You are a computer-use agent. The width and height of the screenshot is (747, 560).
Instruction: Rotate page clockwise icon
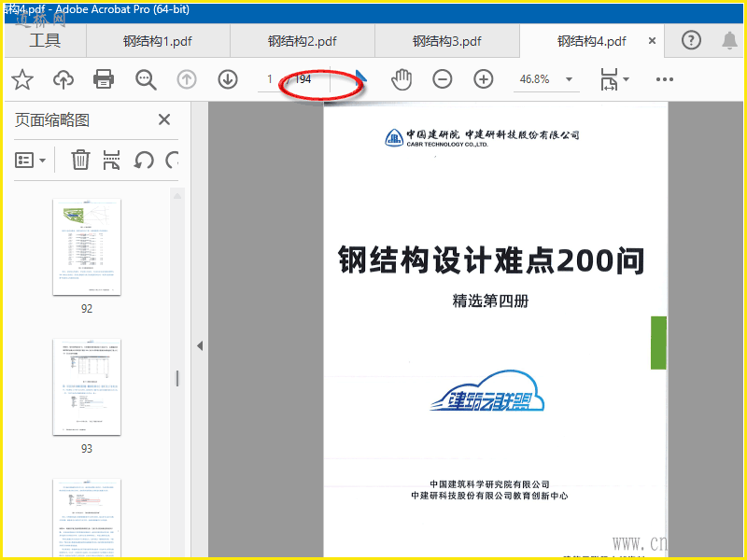pyautogui.click(x=172, y=160)
